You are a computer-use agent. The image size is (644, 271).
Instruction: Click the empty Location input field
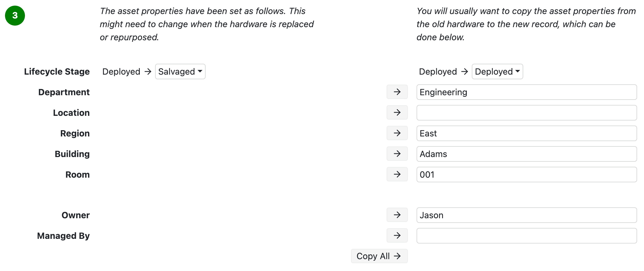point(526,112)
